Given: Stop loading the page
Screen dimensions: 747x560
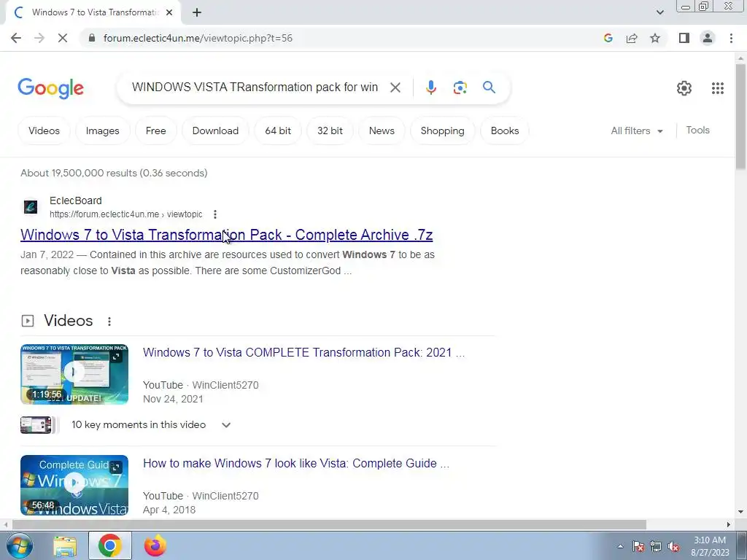Looking at the screenshot, I should point(63,38).
